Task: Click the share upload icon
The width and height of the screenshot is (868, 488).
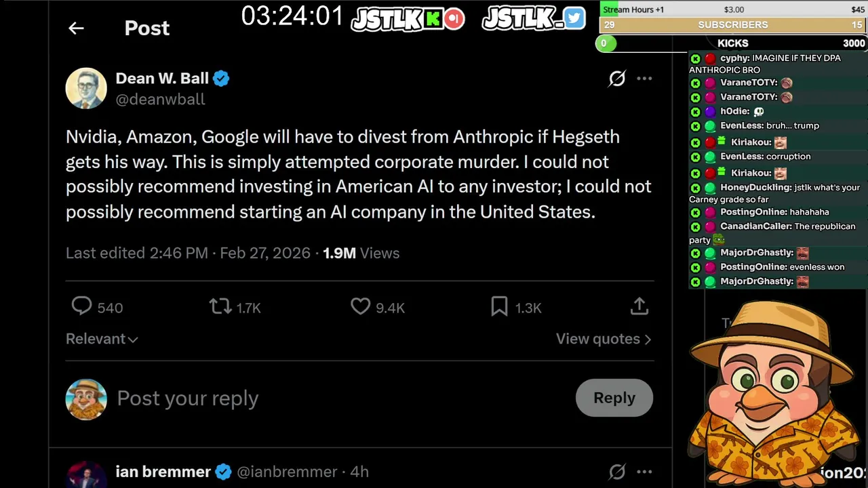Action: tap(639, 307)
